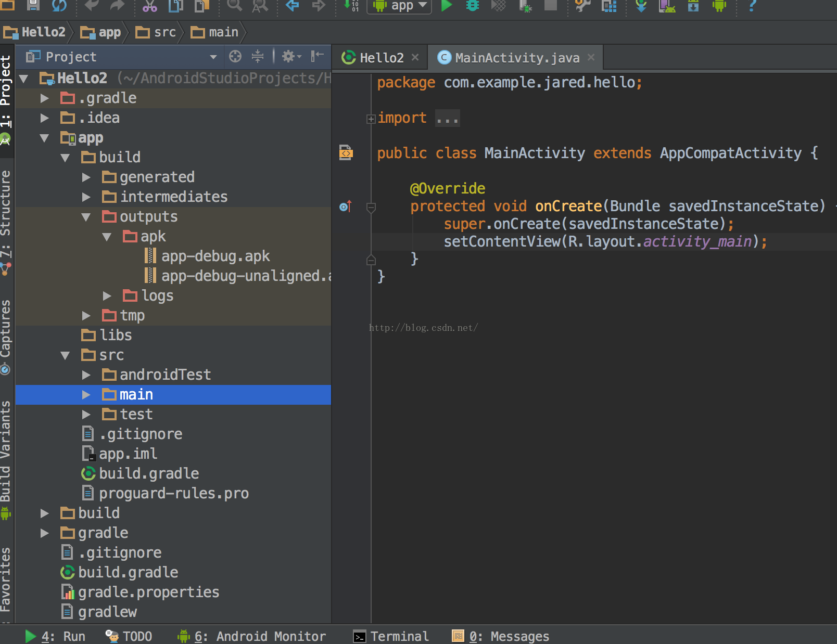Click the Undo arrow icon
The height and width of the screenshot is (644, 837).
(91, 6)
